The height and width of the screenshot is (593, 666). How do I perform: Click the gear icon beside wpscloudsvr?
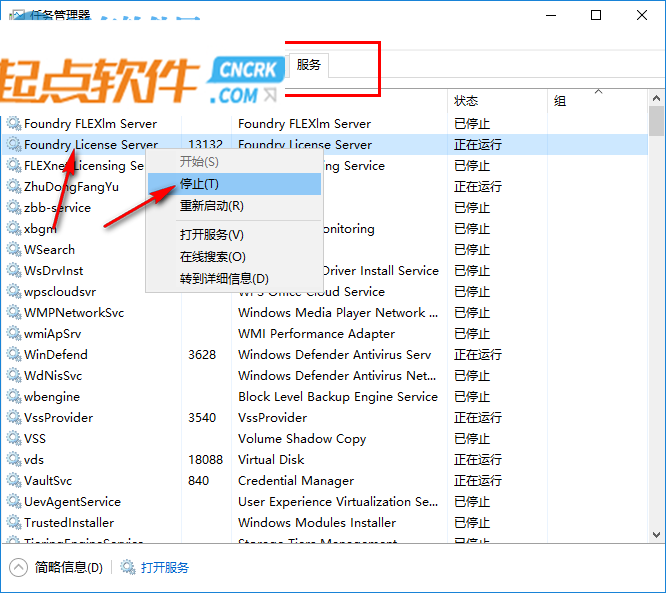click(14, 291)
